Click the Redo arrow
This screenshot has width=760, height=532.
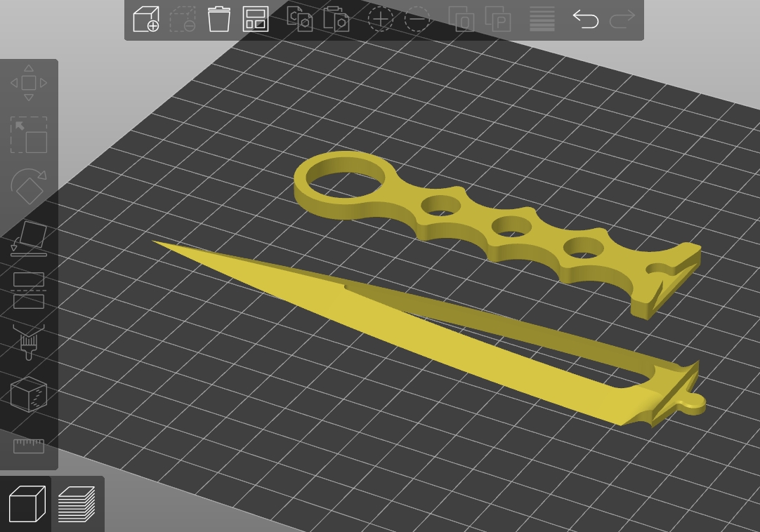[x=622, y=20]
